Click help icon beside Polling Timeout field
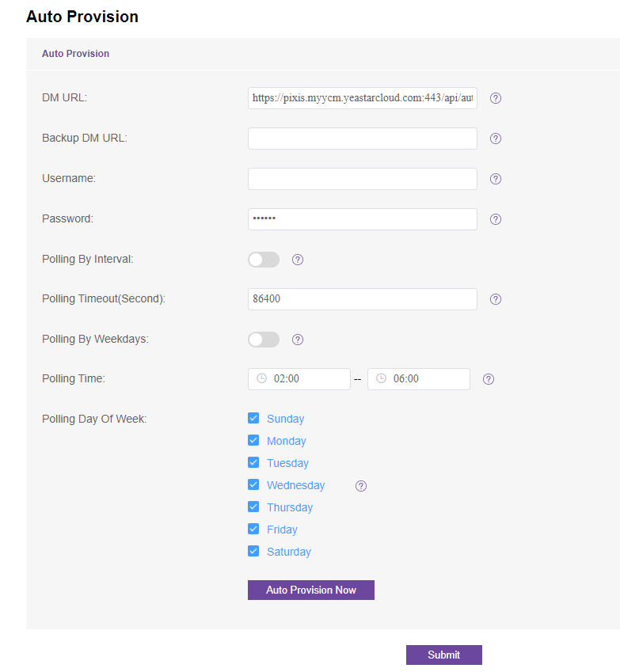Image resolution: width=620 pixels, height=672 pixels. [495, 299]
